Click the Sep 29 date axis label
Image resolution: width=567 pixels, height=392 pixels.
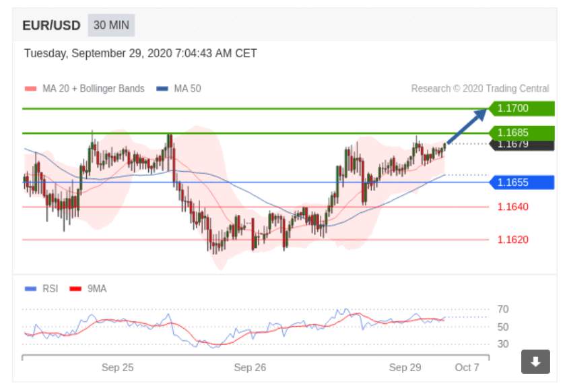pyautogui.click(x=405, y=367)
